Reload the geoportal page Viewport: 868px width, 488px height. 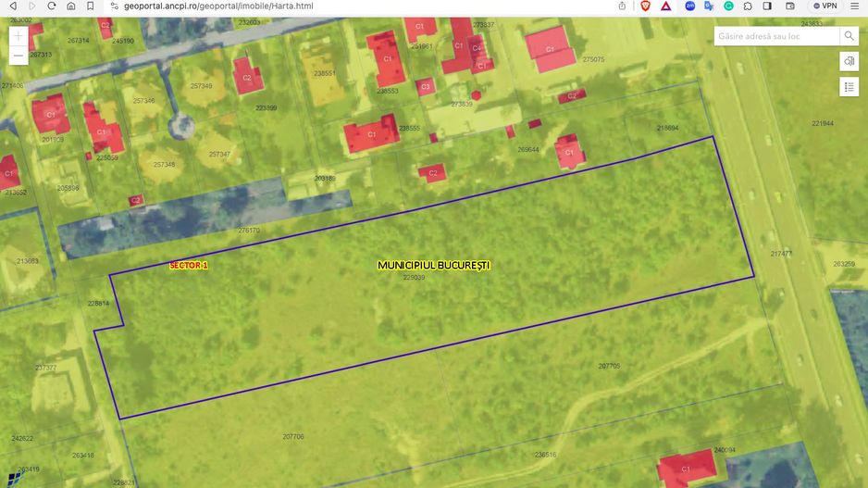coord(51,6)
